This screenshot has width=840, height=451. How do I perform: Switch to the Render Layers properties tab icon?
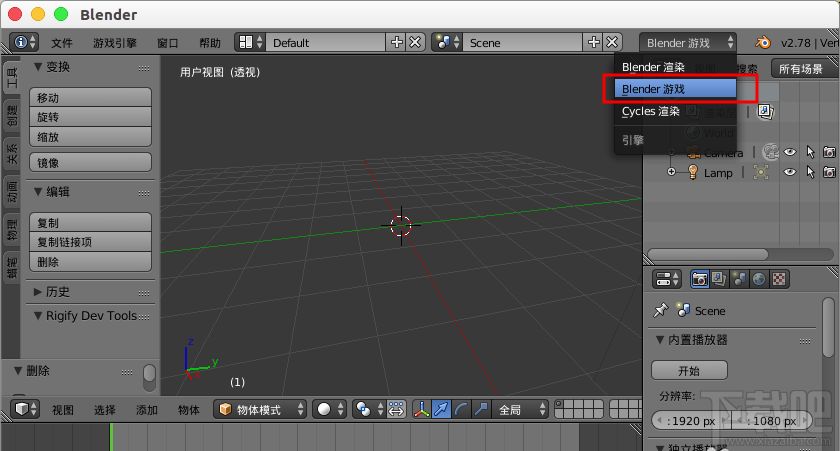(719, 279)
